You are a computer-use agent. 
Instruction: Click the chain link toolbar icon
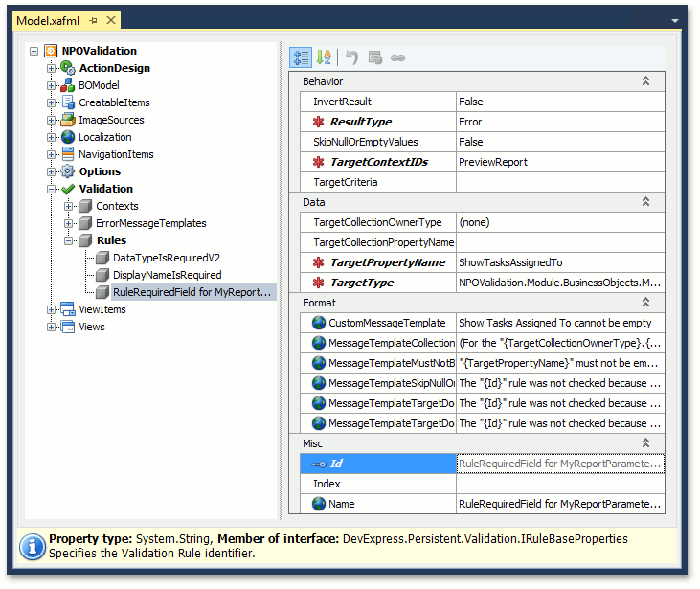coord(397,57)
